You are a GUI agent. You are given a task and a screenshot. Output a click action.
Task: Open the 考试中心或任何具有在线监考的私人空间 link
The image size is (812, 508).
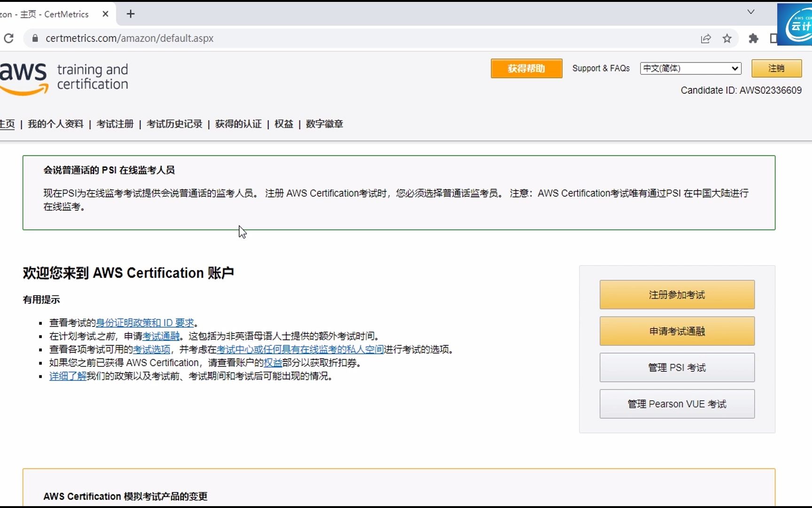point(300,349)
